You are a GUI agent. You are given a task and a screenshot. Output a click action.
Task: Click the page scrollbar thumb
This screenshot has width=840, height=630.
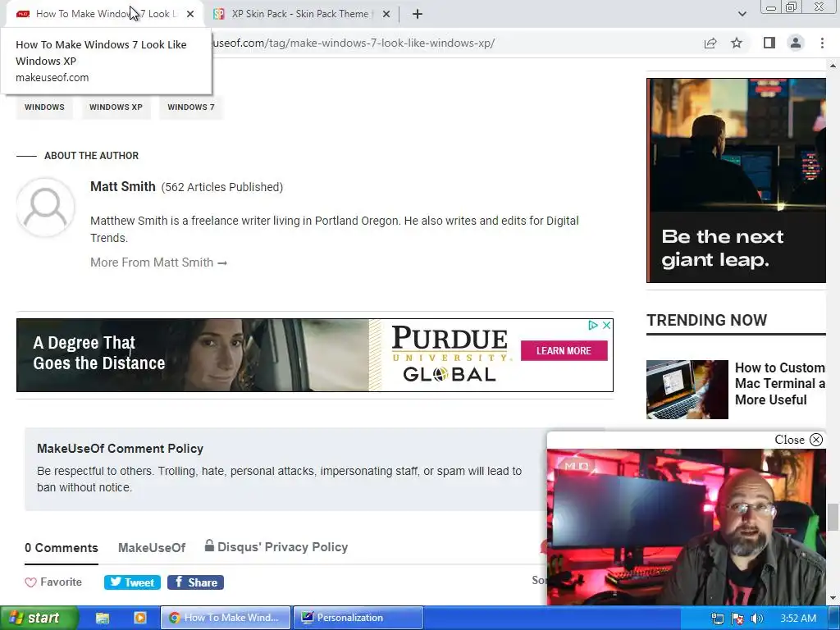click(833, 518)
